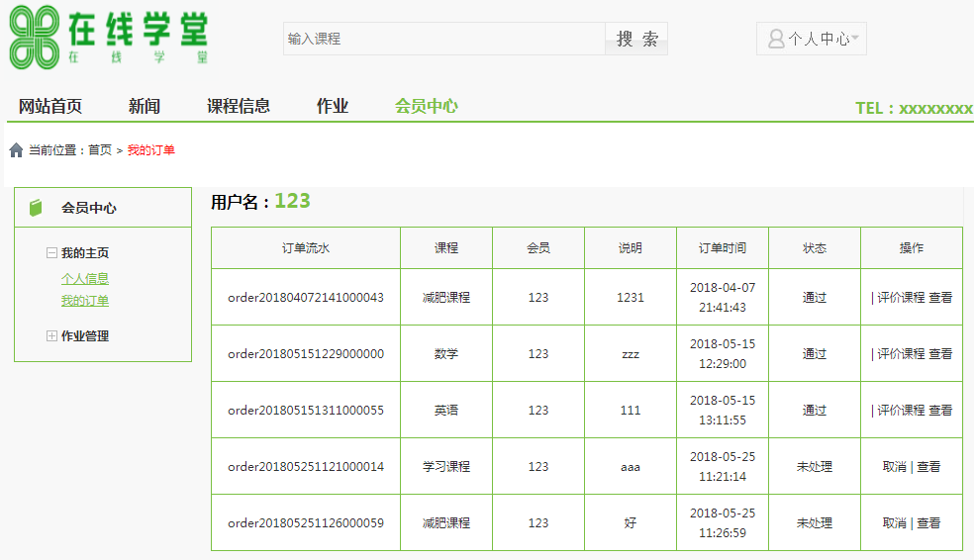Click the 状态 column header
This screenshot has width=974, height=560.
pyautogui.click(x=815, y=248)
